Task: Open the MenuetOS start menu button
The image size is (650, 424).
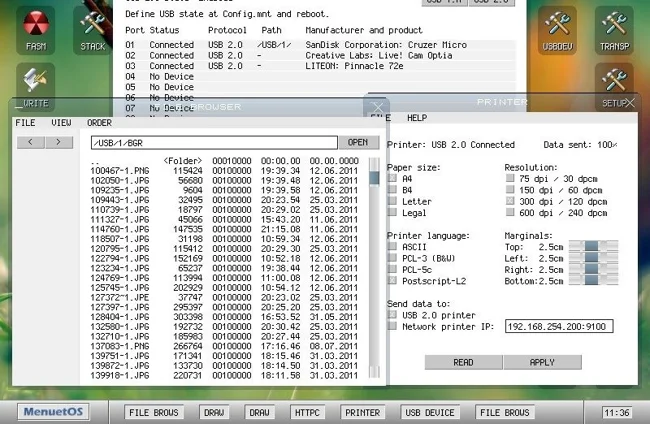Action: 62,411
